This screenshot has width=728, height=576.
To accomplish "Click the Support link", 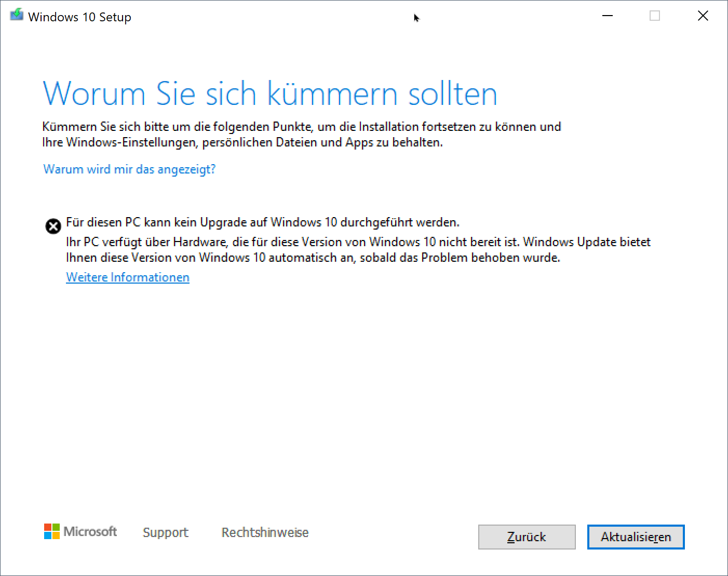I will point(165,532).
